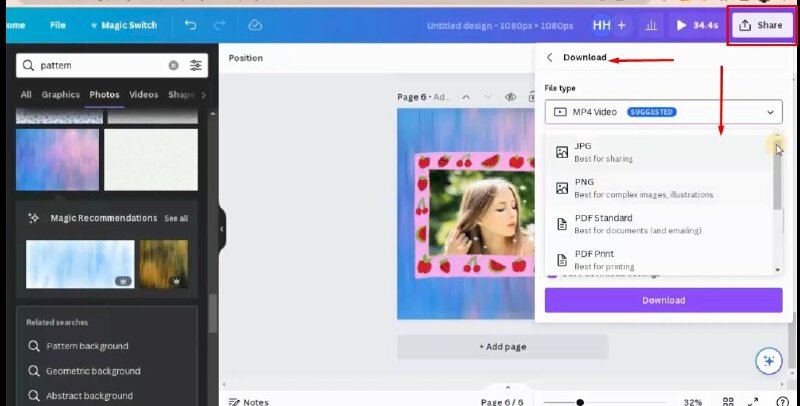Screen dimensions: 800x406
Task: Click the girl photo on canvas
Action: click(482, 212)
